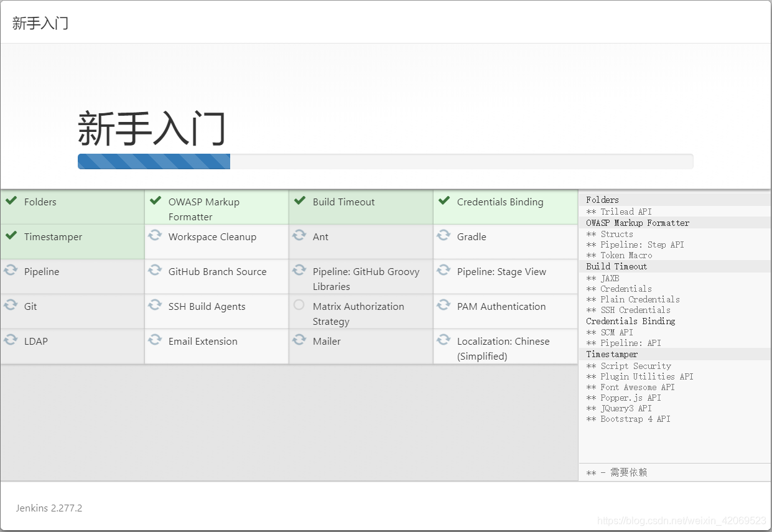Click the Pipeline: Step API log entry
Image resolution: width=772 pixels, height=532 pixels.
tap(635, 245)
